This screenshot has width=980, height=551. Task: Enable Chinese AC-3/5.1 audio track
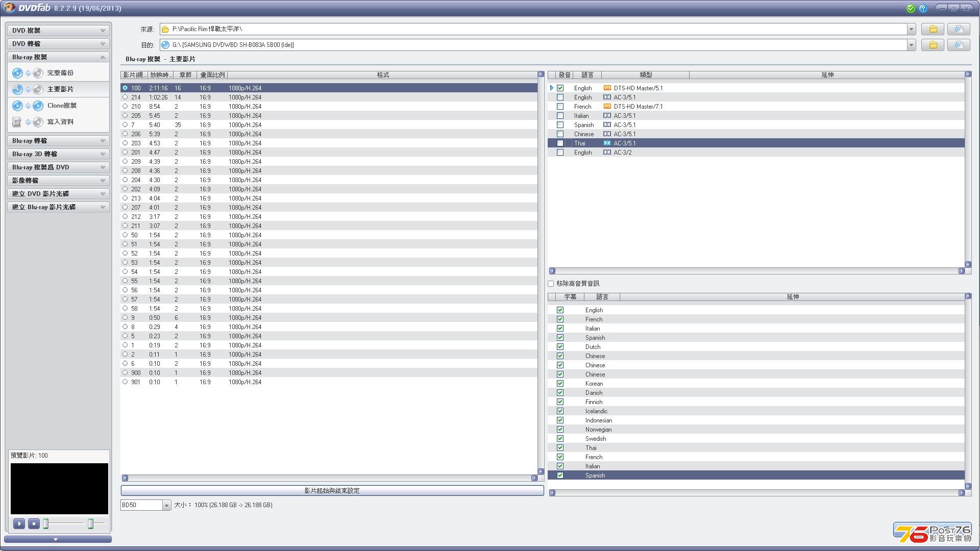pyautogui.click(x=560, y=134)
